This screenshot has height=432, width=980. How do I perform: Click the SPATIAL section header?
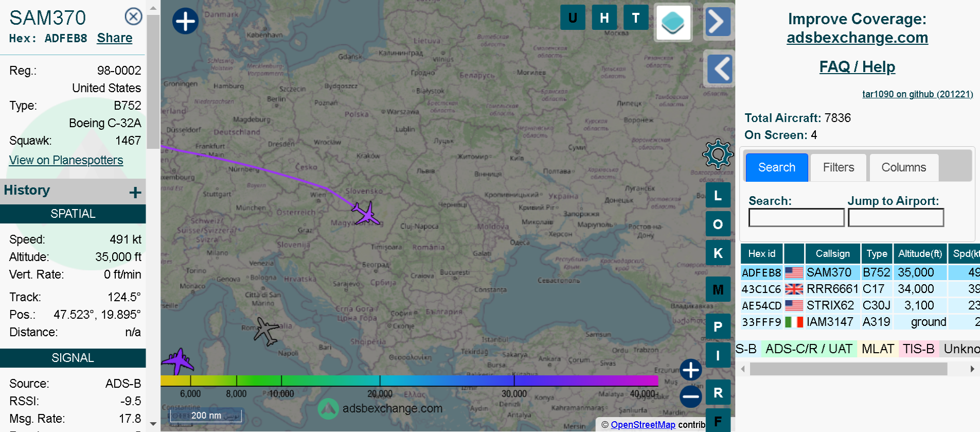(73, 214)
